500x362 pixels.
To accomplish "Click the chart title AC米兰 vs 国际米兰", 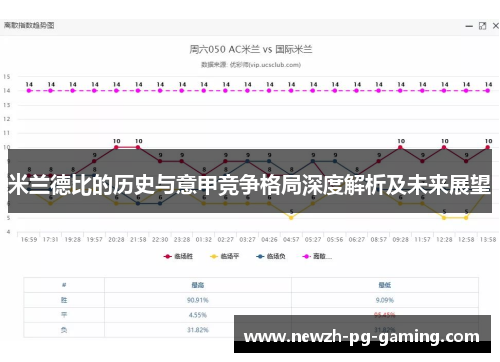I will [251, 50].
